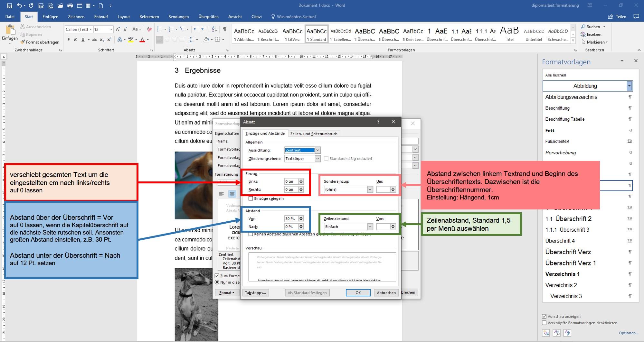644x342 pixels.
Task: Click 'Was möchten Sie tun?' search box
Action: (x=296, y=17)
